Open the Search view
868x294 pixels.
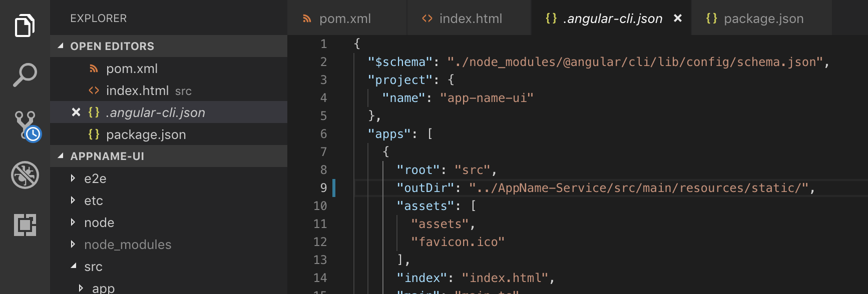pos(25,75)
